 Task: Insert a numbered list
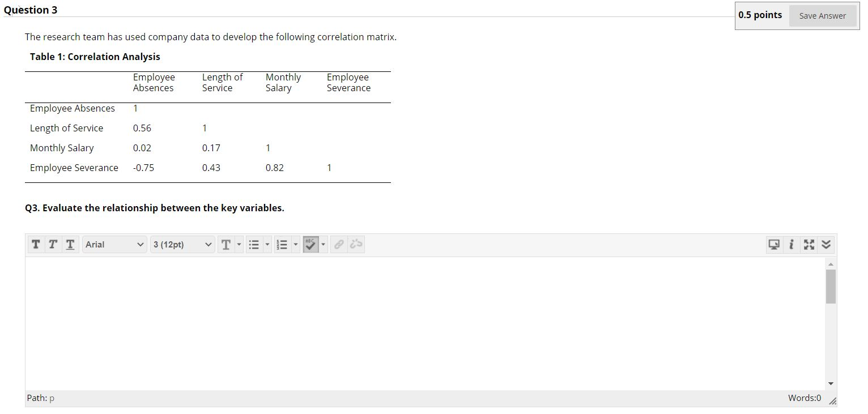282,245
